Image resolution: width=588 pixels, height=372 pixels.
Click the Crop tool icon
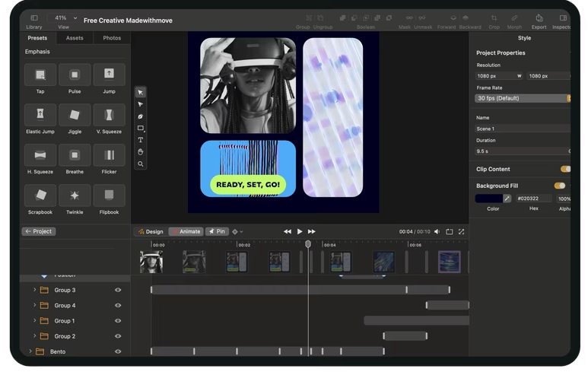click(494, 18)
